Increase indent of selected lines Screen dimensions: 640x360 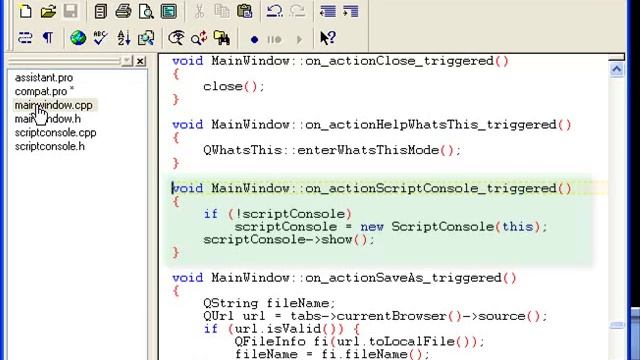tap(351, 11)
